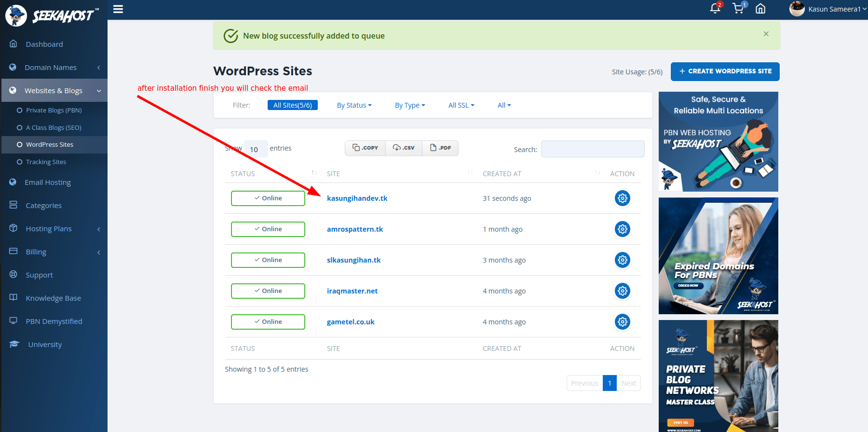This screenshot has width=868, height=432.
Task: Open Tracking Sites page
Action: 46,162
